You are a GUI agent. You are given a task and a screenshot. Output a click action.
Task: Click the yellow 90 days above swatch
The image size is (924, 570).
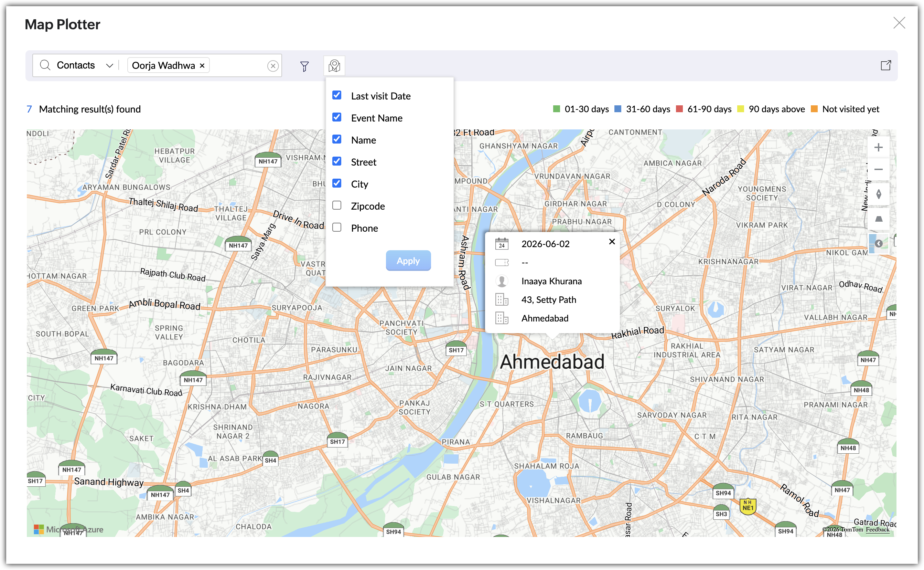click(740, 109)
